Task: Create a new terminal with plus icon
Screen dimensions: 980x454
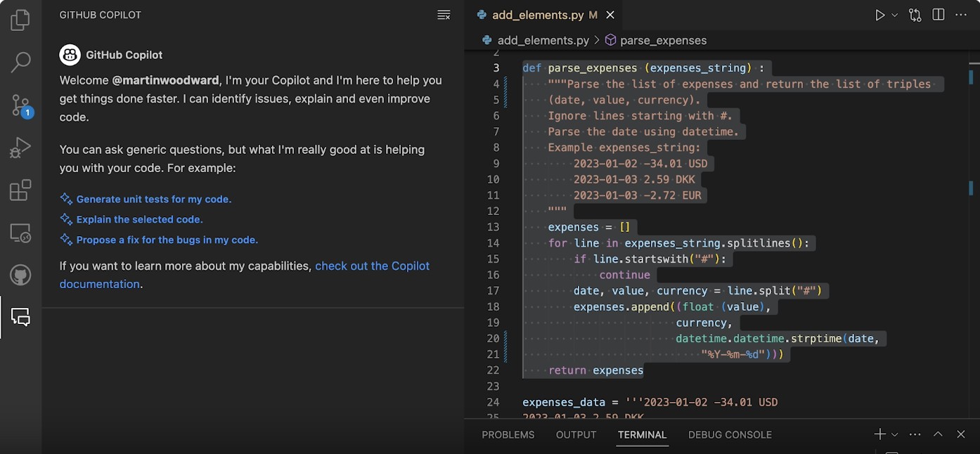Action: coord(879,434)
